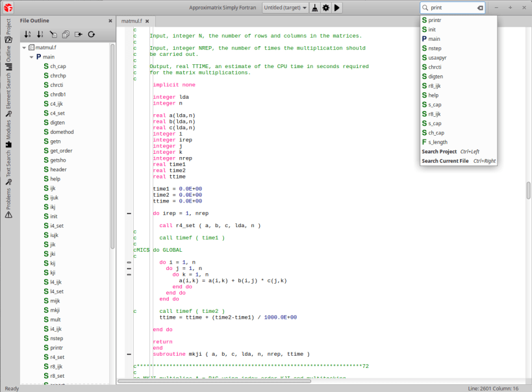Refresh the File Outline view
Screen dimensions: 532x392
(x=92, y=34)
